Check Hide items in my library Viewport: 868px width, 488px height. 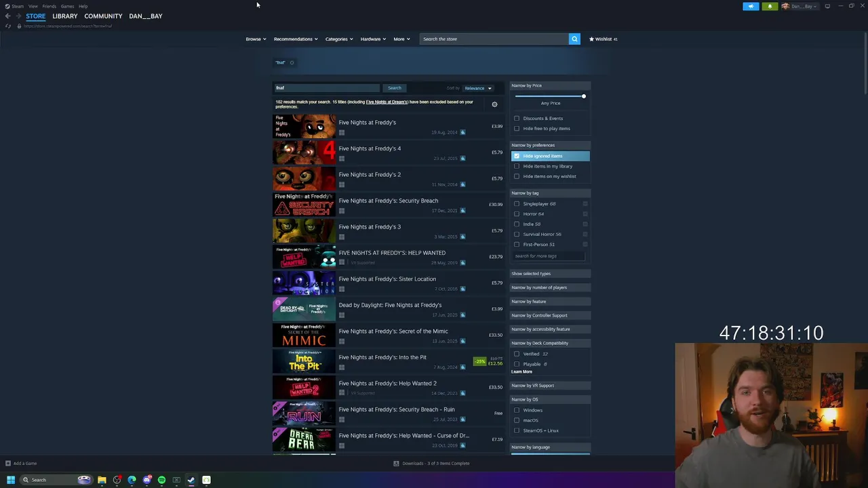pyautogui.click(x=517, y=166)
